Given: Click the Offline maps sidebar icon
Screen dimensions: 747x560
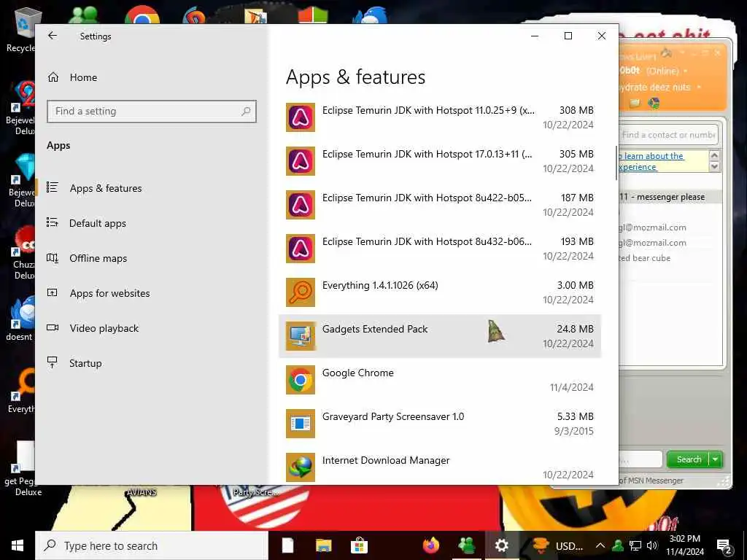Looking at the screenshot, I should (x=53, y=258).
